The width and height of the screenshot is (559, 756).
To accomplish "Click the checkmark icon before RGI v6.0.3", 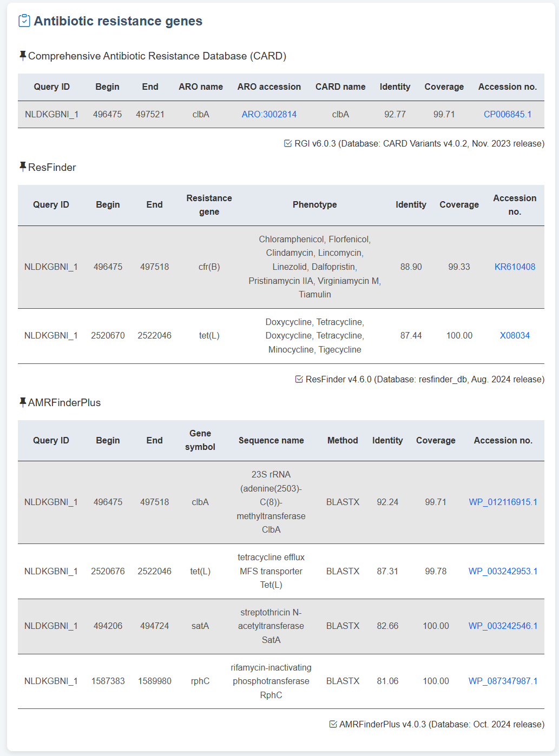I will (x=288, y=143).
